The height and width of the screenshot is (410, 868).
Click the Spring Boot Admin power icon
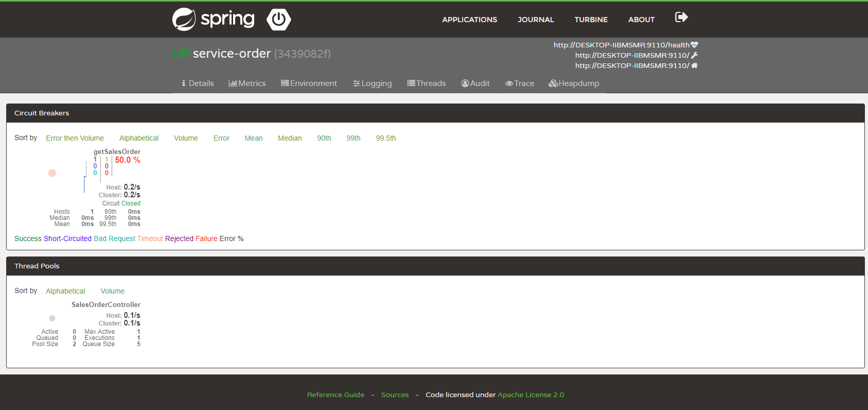click(279, 20)
